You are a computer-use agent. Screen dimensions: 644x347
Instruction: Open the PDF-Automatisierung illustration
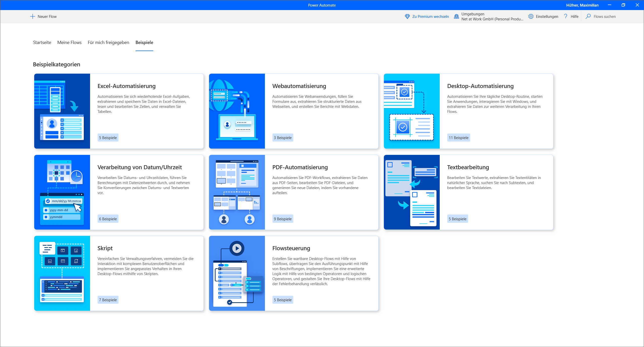tap(237, 192)
